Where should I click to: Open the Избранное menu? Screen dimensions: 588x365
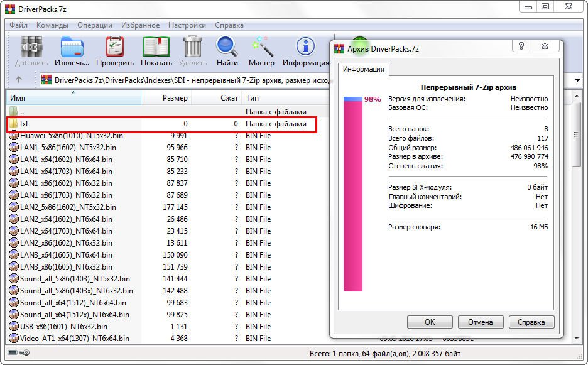tap(140, 25)
